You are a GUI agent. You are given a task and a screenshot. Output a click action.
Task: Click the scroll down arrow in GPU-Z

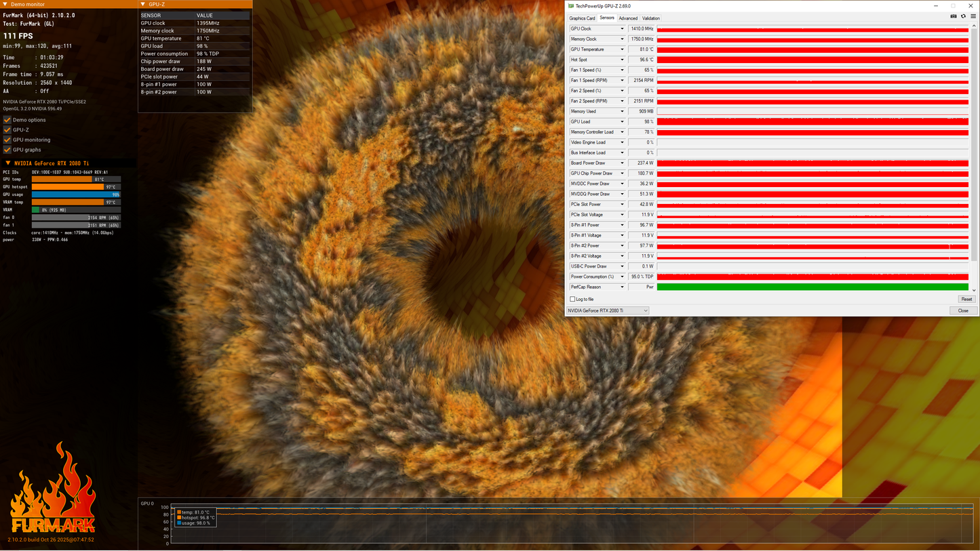click(x=975, y=290)
